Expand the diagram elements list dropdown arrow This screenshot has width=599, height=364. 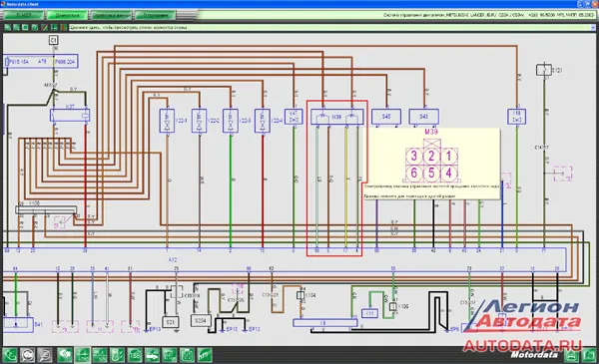593,28
